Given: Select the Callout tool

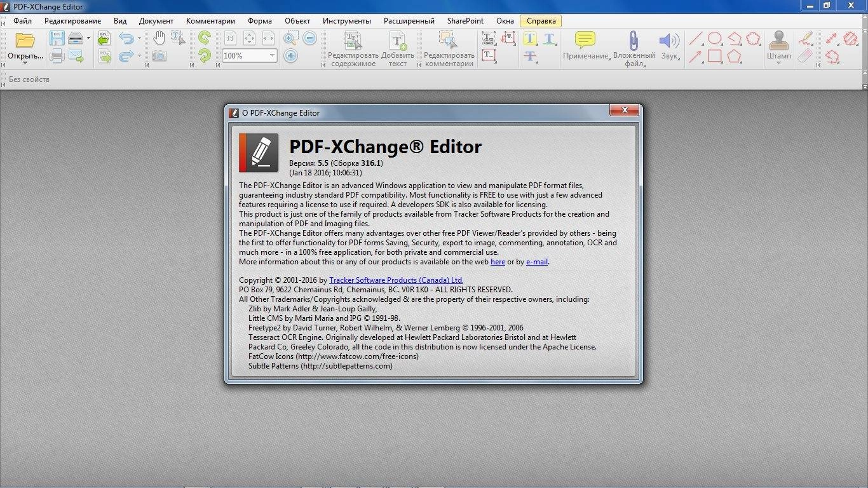Looking at the screenshot, I should [x=508, y=39].
